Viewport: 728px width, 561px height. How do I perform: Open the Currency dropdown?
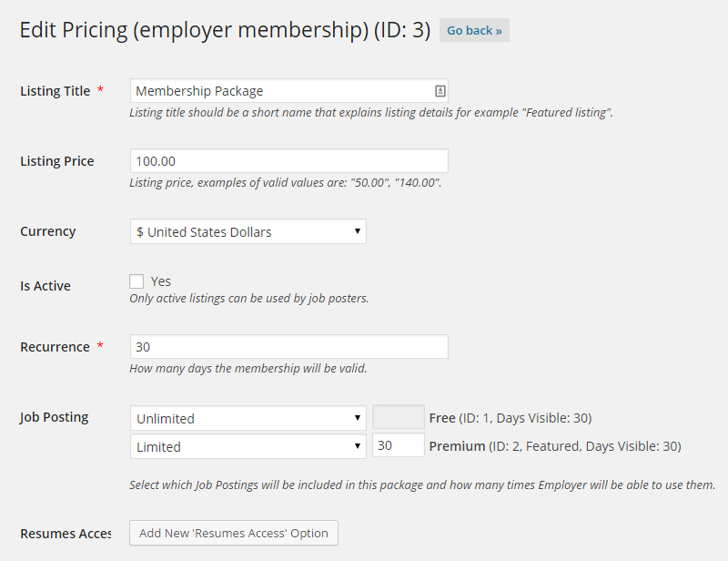pos(248,231)
